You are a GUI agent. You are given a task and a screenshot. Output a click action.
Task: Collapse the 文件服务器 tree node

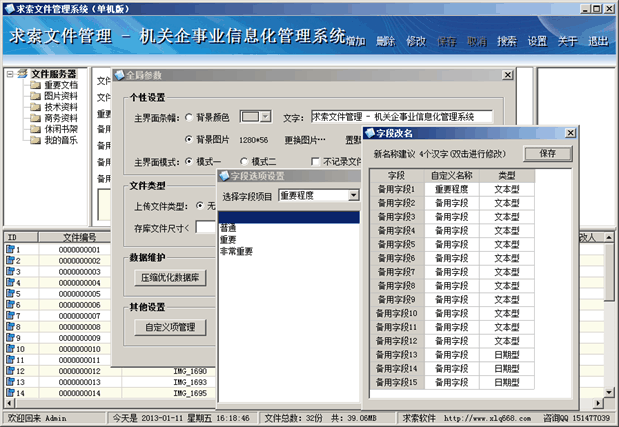10,74
